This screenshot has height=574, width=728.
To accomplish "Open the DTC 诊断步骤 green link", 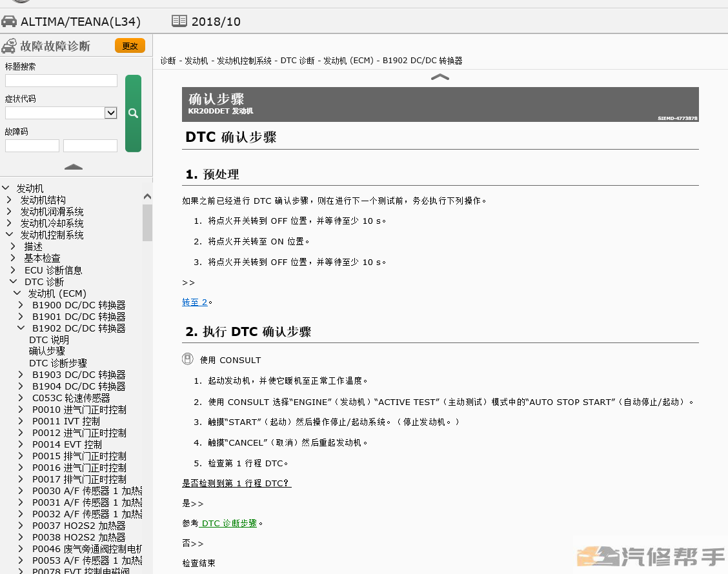I will 228,523.
